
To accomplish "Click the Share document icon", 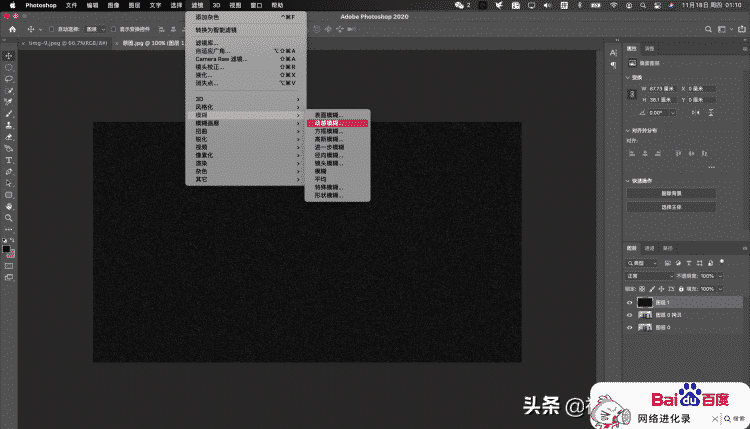I will 741,29.
